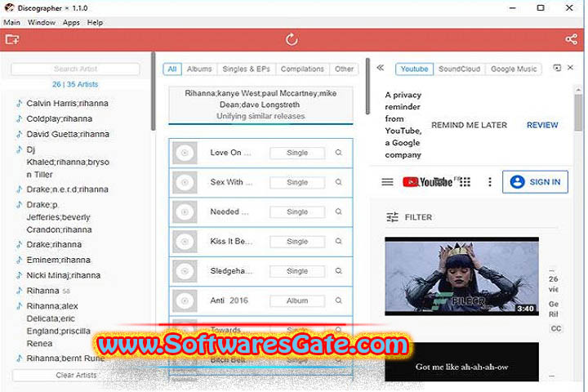Image resolution: width=588 pixels, height=392 pixels.
Task: Switch to the SoundCloud source tab
Action: tap(459, 69)
